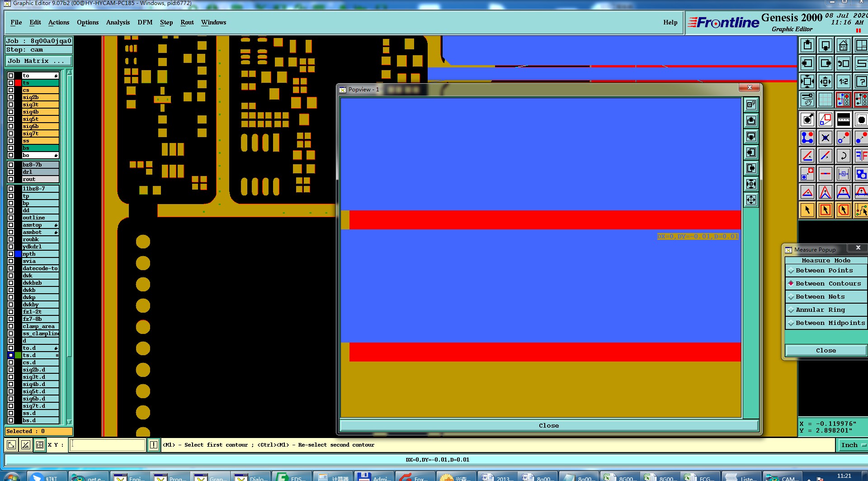Open the Actions menu

pos(59,22)
